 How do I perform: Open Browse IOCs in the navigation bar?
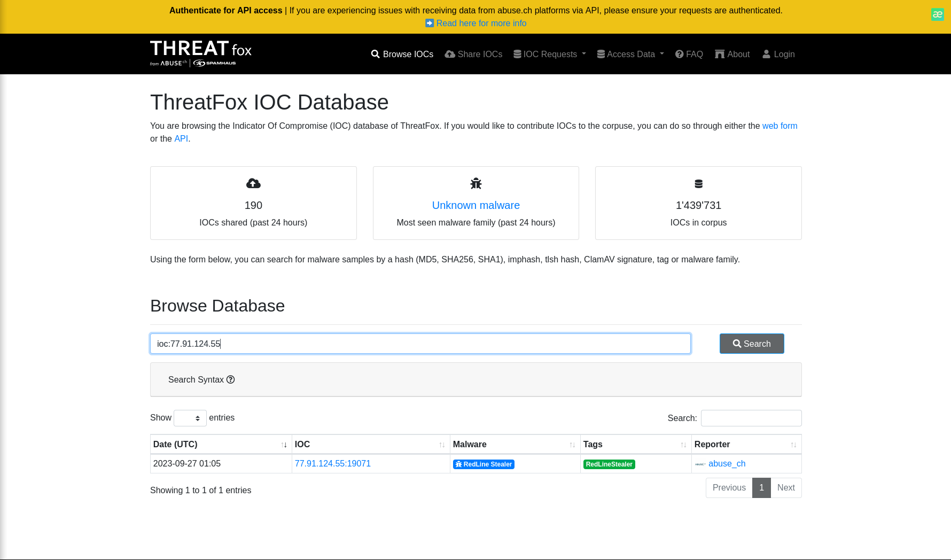pos(402,54)
